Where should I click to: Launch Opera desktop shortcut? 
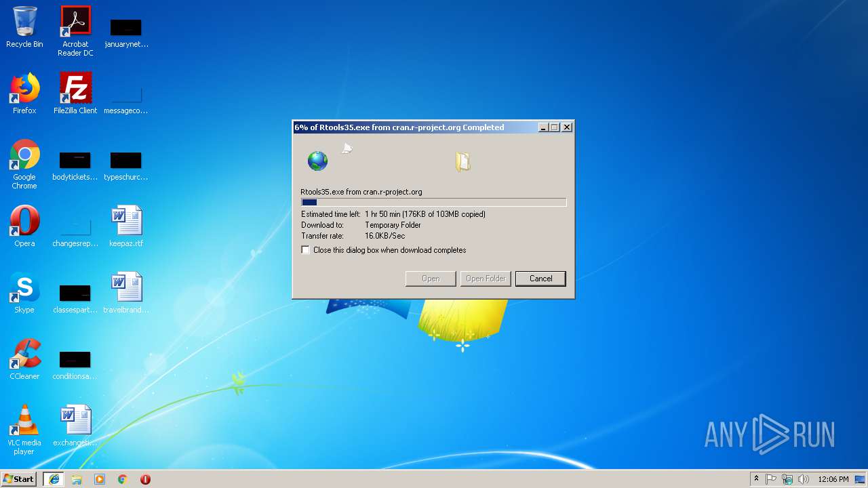coord(24,226)
